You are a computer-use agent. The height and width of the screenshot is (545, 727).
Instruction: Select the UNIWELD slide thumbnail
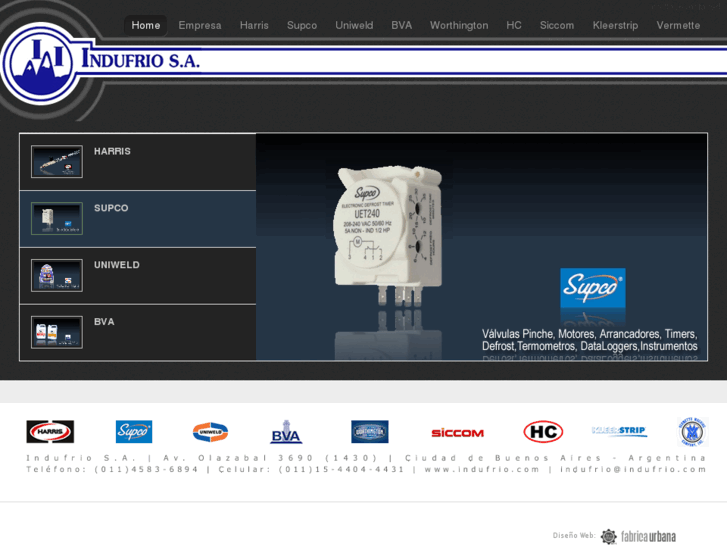pyautogui.click(x=57, y=275)
